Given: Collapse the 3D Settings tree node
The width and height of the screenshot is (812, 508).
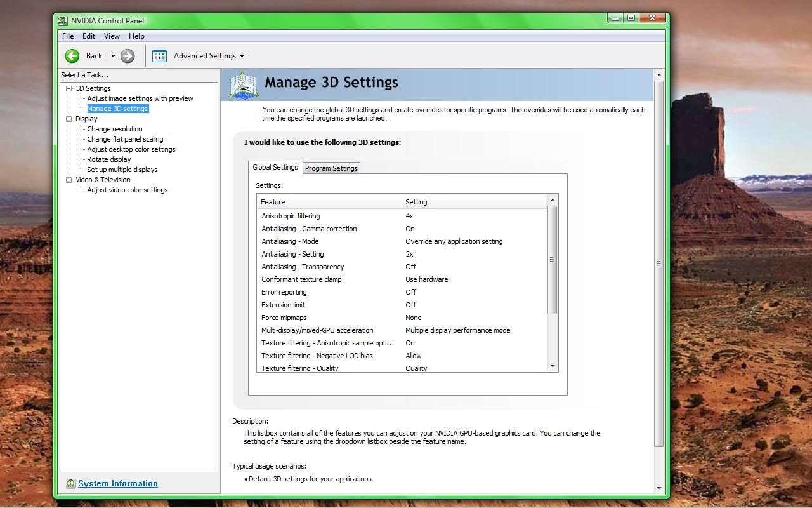Looking at the screenshot, I should (x=69, y=88).
